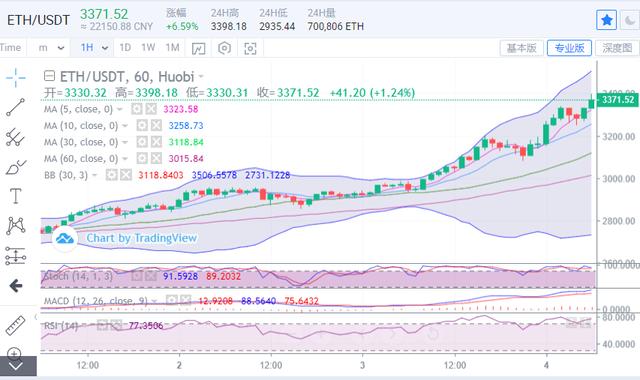The height and width of the screenshot is (380, 640).
Task: Select the crosshair cursor tool
Action: (x=16, y=78)
